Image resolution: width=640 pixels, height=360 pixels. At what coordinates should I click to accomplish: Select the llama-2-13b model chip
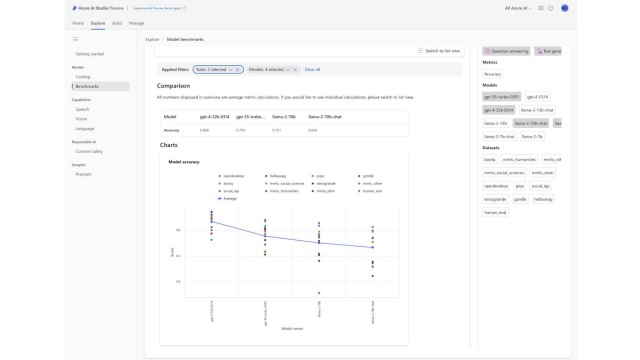(496, 123)
